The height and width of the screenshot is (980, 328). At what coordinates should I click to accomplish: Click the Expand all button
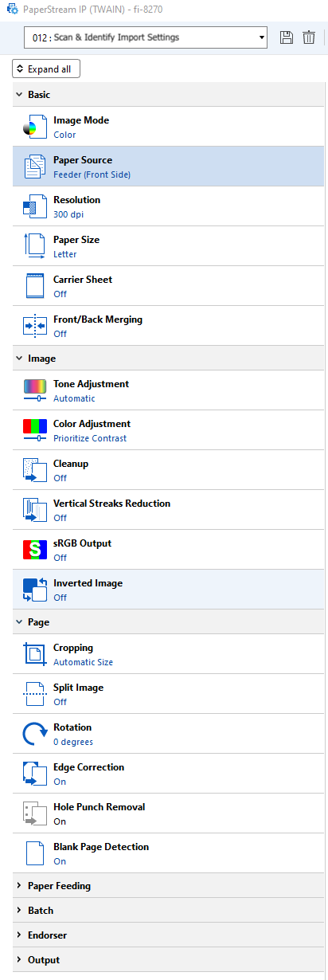click(46, 69)
